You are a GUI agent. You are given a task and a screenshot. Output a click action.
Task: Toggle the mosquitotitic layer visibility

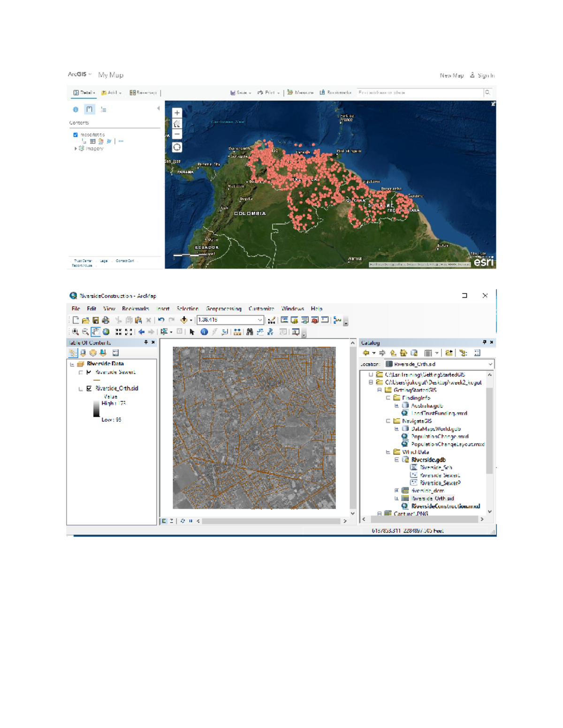[x=76, y=135]
